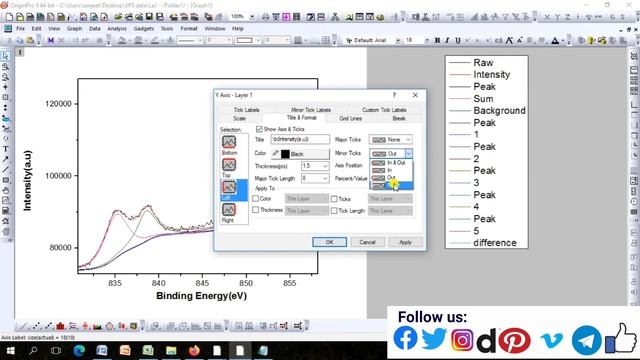
Task: Collapse Minor Ticks dropdown arrow
Action: point(408,153)
